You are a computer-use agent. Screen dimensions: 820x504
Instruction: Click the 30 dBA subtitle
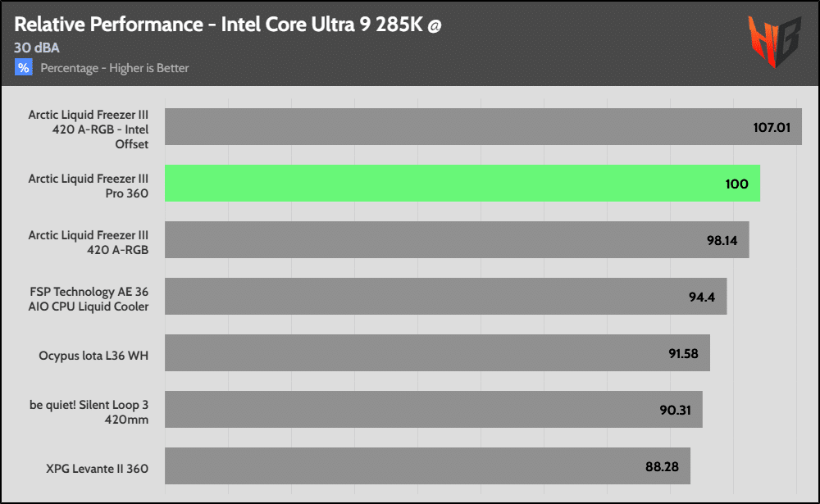point(36,48)
